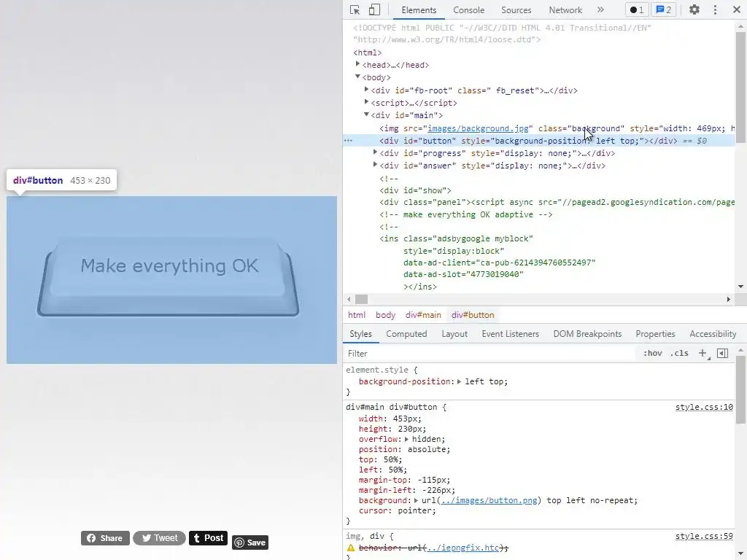This screenshot has width=747, height=560.
Task: Open the DOM Breakpoints pane tab
Action: pos(587,334)
